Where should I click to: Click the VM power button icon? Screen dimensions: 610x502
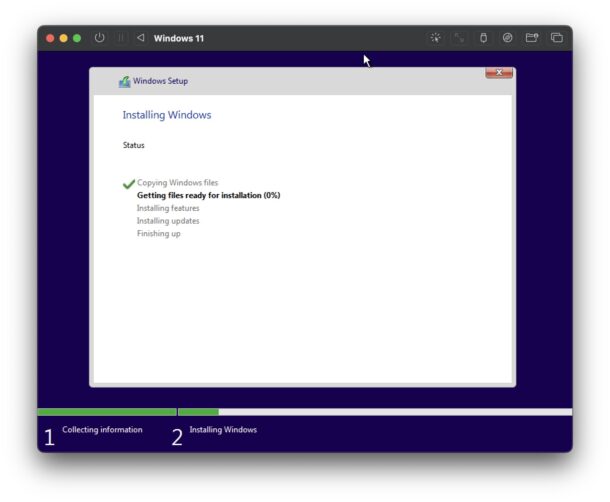(100, 38)
